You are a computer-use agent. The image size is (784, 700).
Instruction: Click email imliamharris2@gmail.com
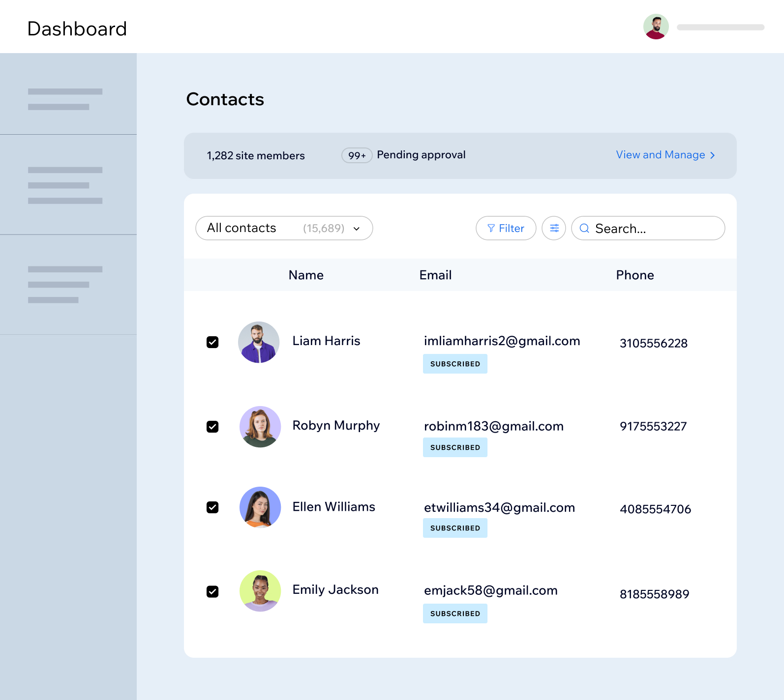(502, 341)
